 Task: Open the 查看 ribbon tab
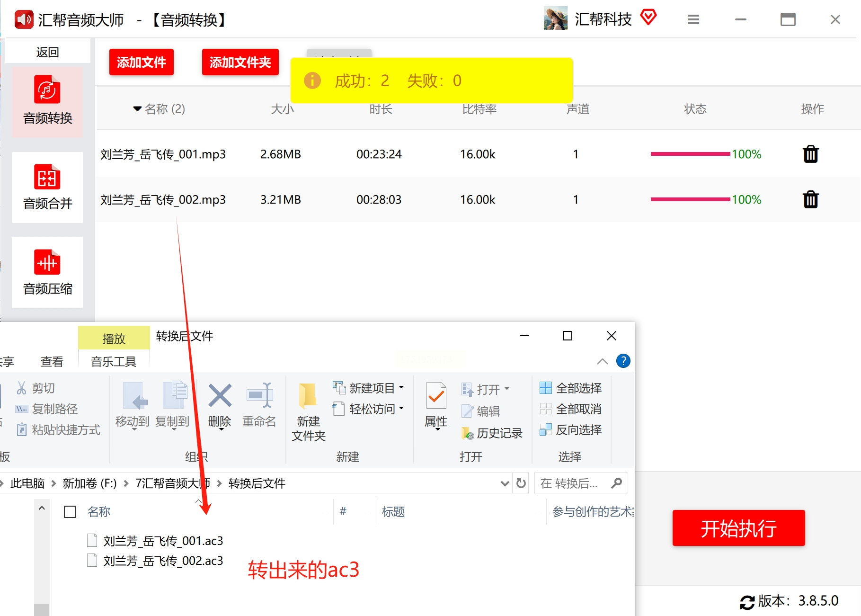pyautogui.click(x=52, y=361)
